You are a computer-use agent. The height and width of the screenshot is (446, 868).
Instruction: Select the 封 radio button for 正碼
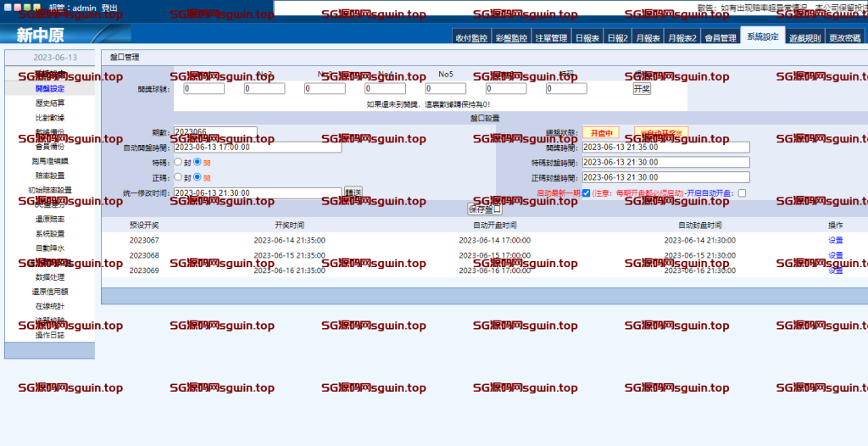[x=178, y=177]
